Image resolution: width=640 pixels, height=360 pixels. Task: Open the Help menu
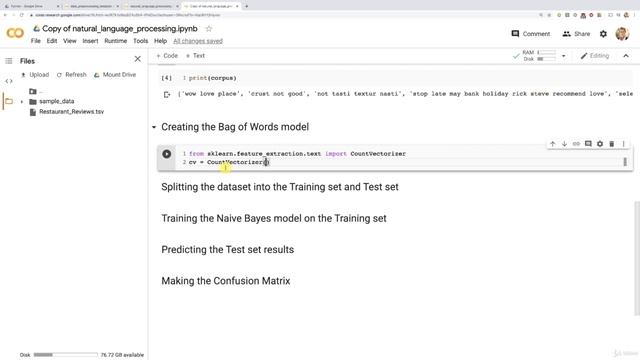pyautogui.click(x=160, y=41)
